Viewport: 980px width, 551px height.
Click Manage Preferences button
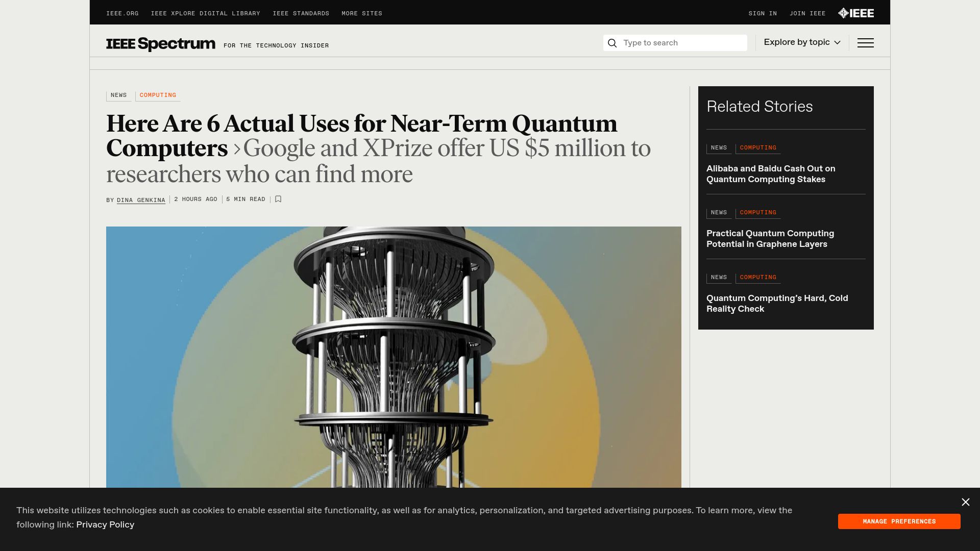coord(899,521)
